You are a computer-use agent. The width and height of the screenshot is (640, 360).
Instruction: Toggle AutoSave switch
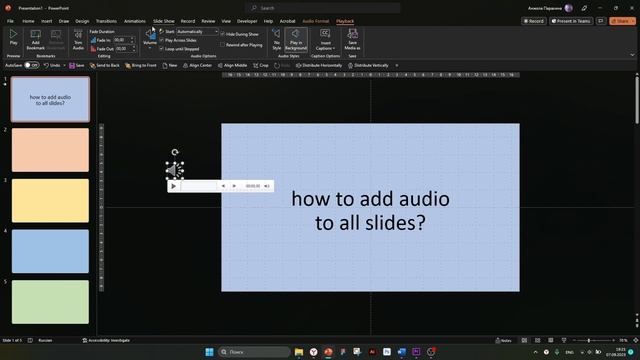tap(32, 65)
